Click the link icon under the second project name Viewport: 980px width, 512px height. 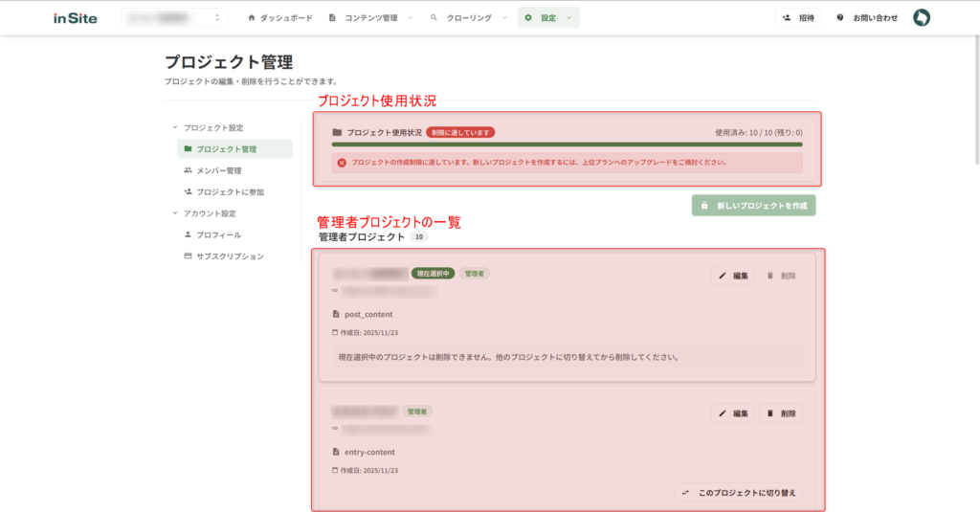[x=335, y=428]
